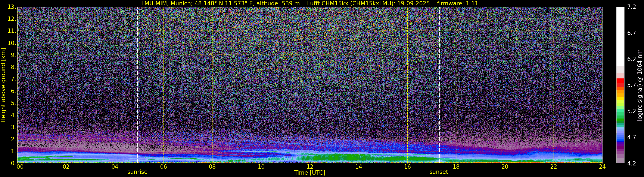Image resolution: width=644 pixels, height=177 pixels.
Task: Click the colorbar tick value '7.2'
Action: 632,7
